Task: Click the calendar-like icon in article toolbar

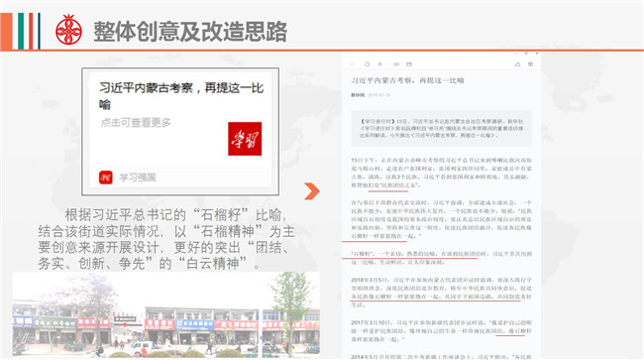Action: pos(409,64)
